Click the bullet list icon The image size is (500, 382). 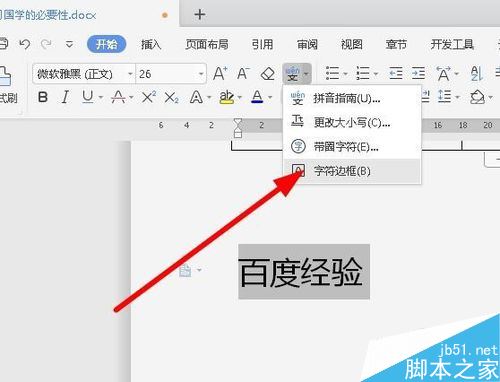coord(332,73)
